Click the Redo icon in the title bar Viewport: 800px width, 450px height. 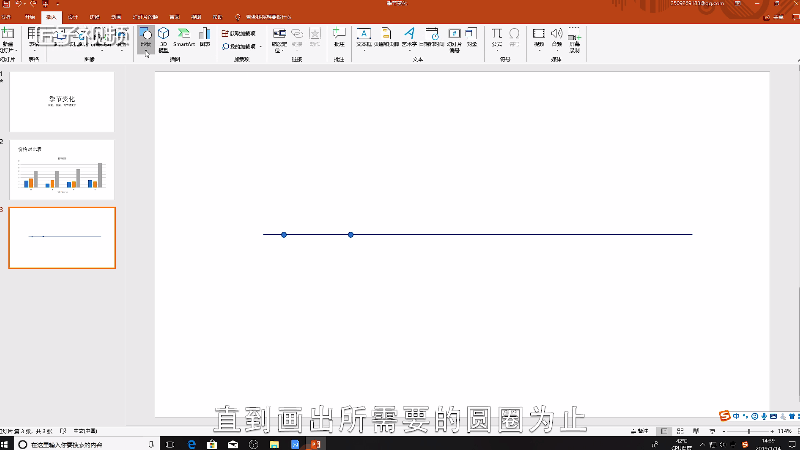[32, 4]
